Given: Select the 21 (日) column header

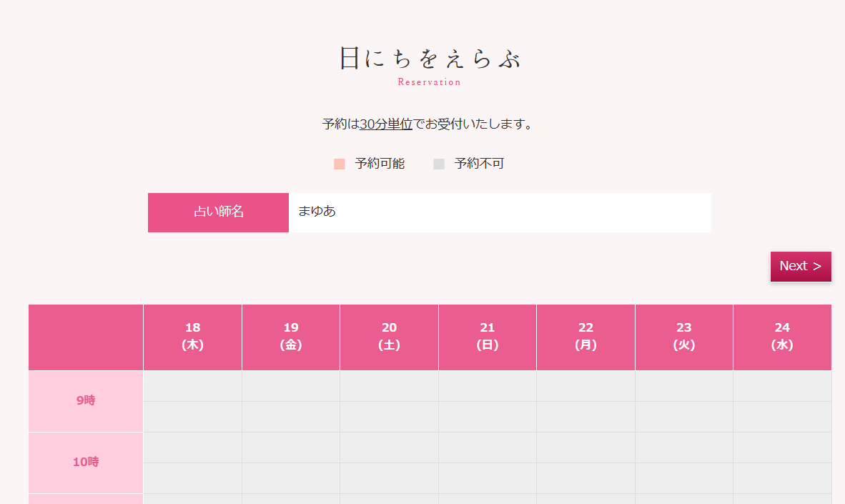Looking at the screenshot, I should 488,337.
